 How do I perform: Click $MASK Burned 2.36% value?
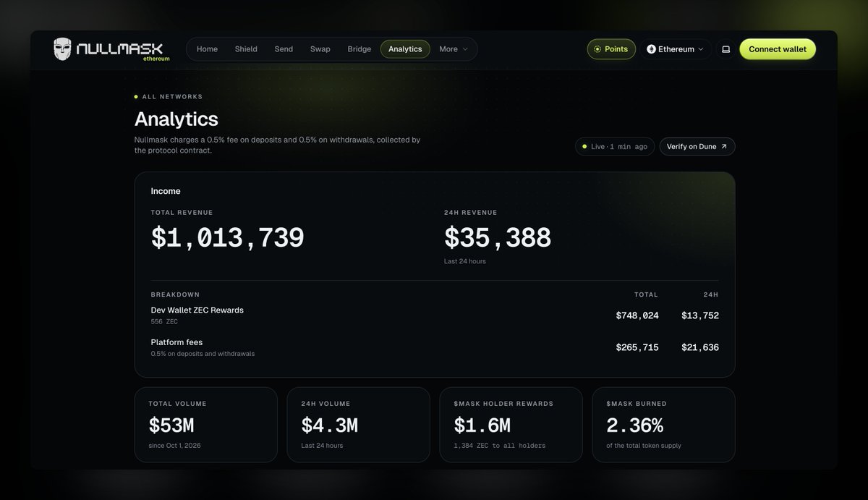[x=634, y=425]
